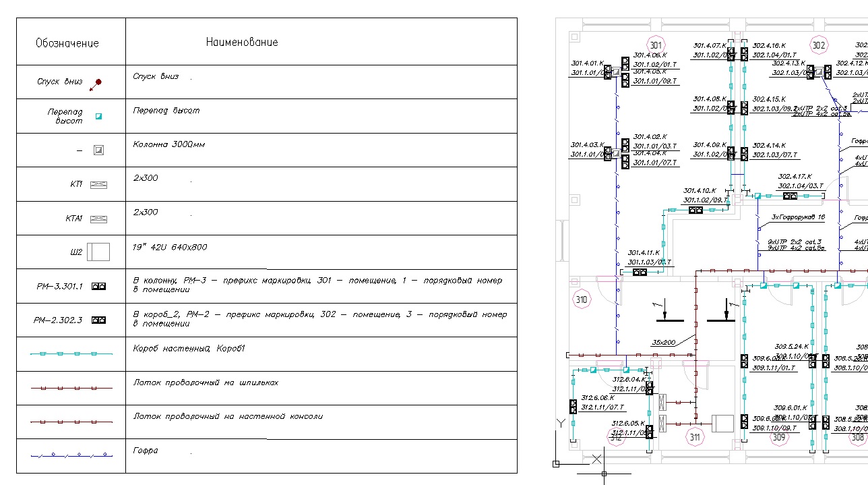Select the column symbol beside 'Колонна 3000мм'

(x=98, y=150)
